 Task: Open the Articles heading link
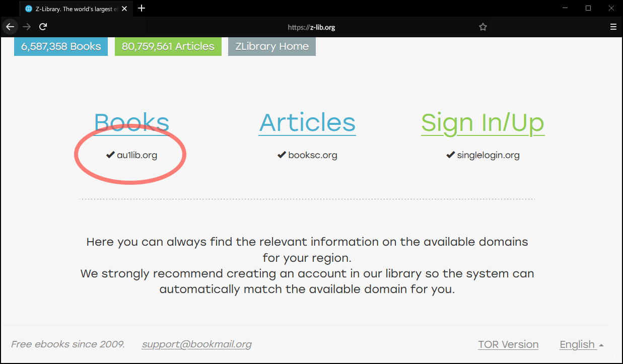click(x=307, y=123)
